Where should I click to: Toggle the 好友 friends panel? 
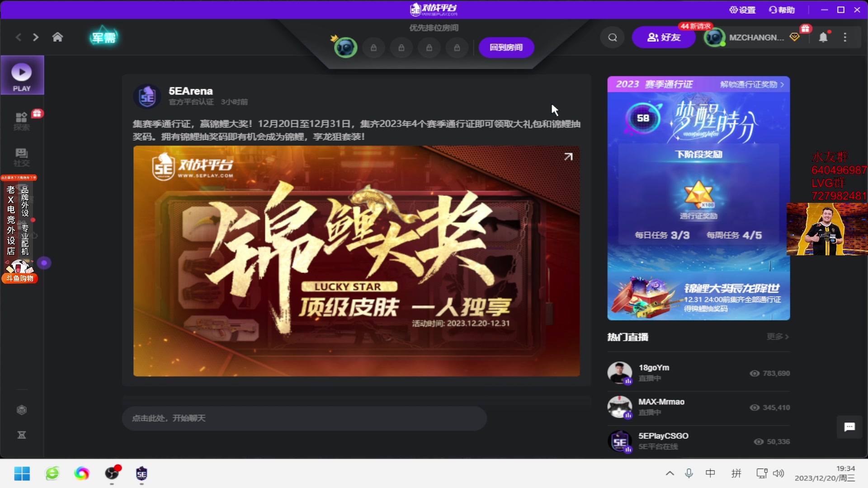click(664, 37)
